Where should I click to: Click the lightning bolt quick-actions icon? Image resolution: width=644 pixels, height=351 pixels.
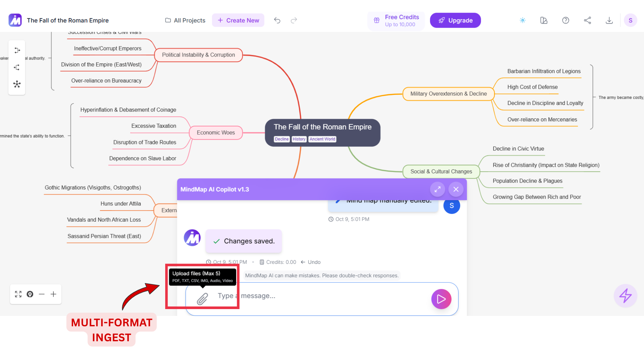click(625, 296)
